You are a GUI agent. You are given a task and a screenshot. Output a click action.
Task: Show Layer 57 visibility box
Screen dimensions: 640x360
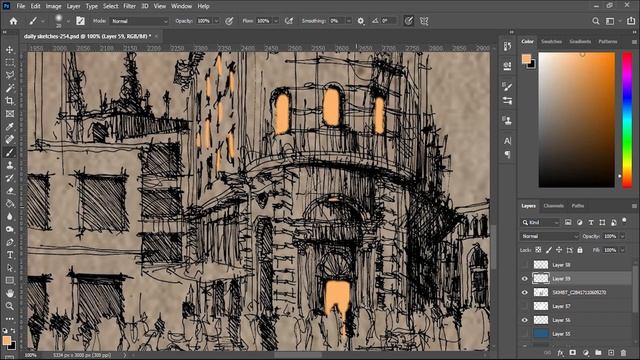pyautogui.click(x=525, y=306)
